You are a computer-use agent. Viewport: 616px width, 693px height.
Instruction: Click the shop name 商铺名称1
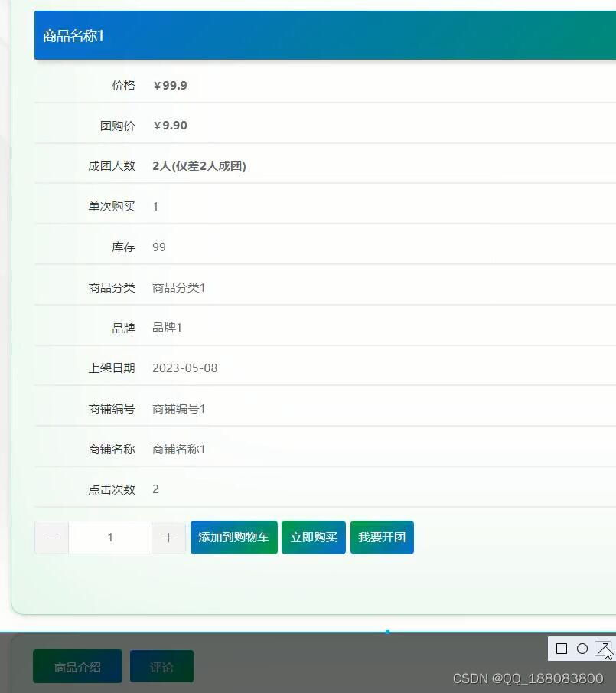179,449
